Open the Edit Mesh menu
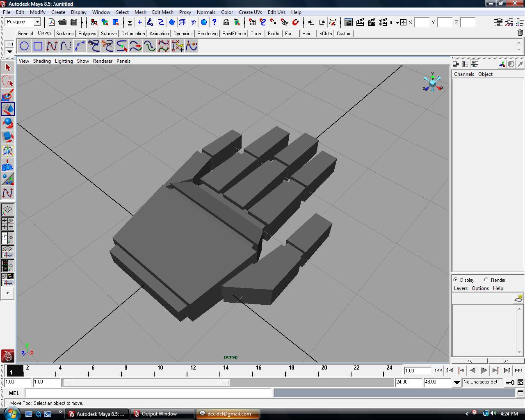525x420 pixels. 162,12
